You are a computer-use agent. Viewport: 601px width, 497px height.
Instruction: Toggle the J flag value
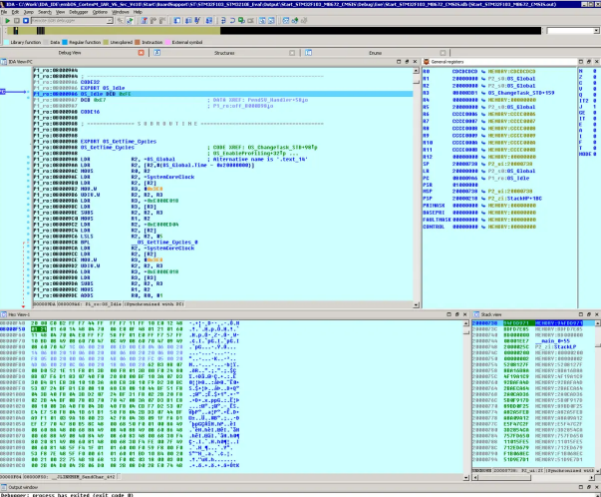(594, 107)
